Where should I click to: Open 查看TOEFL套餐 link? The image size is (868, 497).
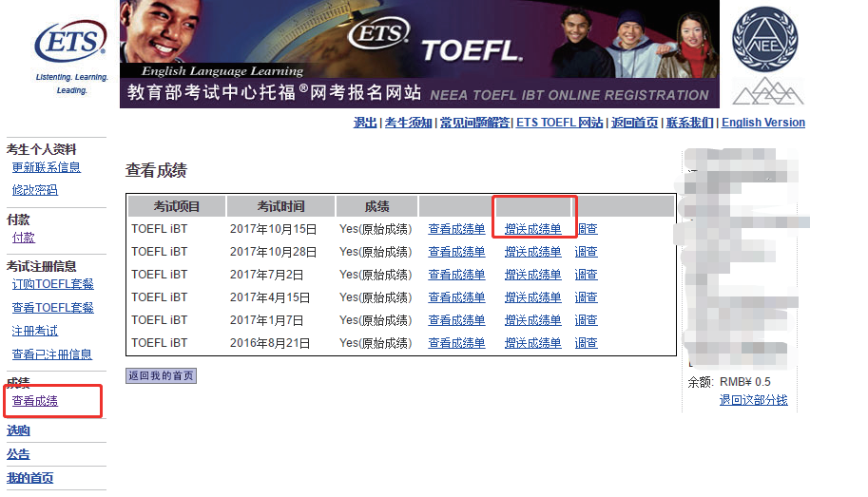[52, 307]
